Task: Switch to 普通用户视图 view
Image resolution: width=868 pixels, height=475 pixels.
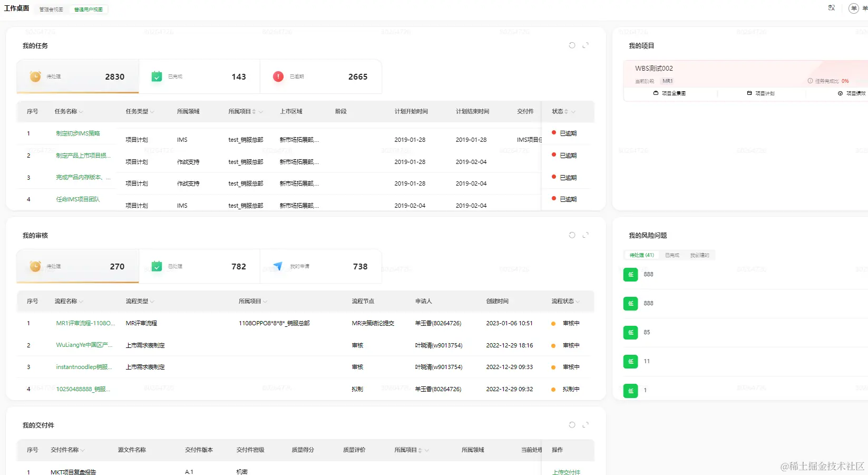Action: (89, 9)
